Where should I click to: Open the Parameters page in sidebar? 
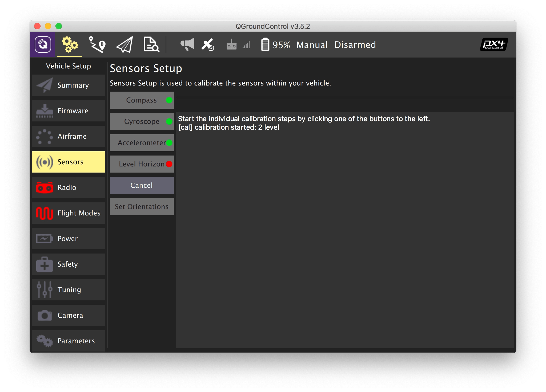click(69, 341)
